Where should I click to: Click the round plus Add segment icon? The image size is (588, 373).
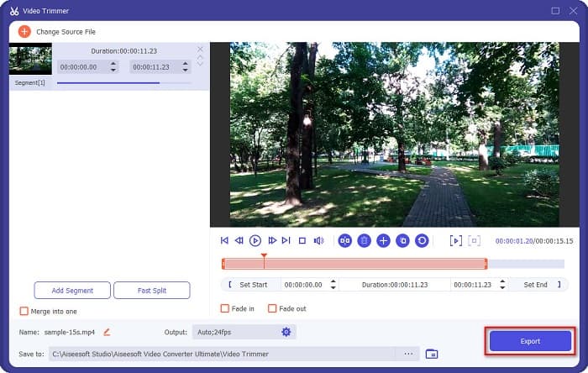[x=383, y=240]
